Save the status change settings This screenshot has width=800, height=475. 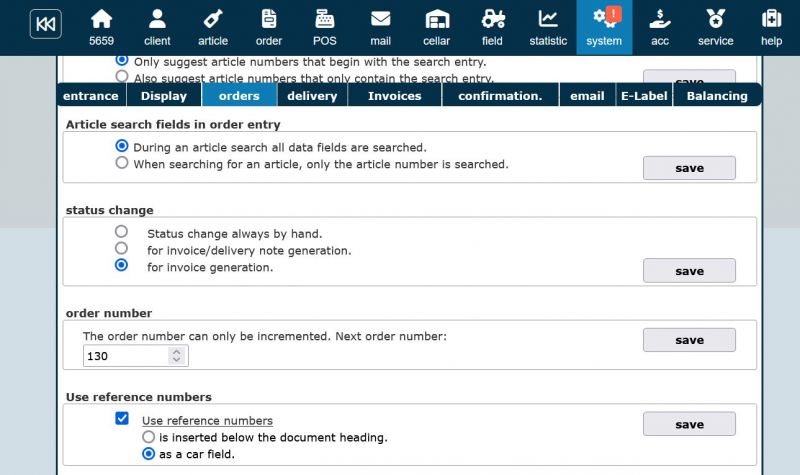coord(689,271)
